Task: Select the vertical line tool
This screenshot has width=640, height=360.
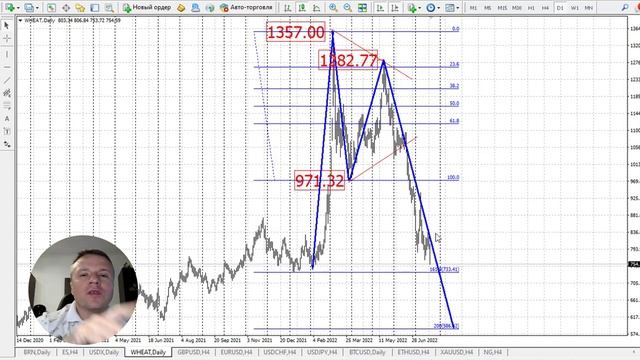Action: coord(7,54)
